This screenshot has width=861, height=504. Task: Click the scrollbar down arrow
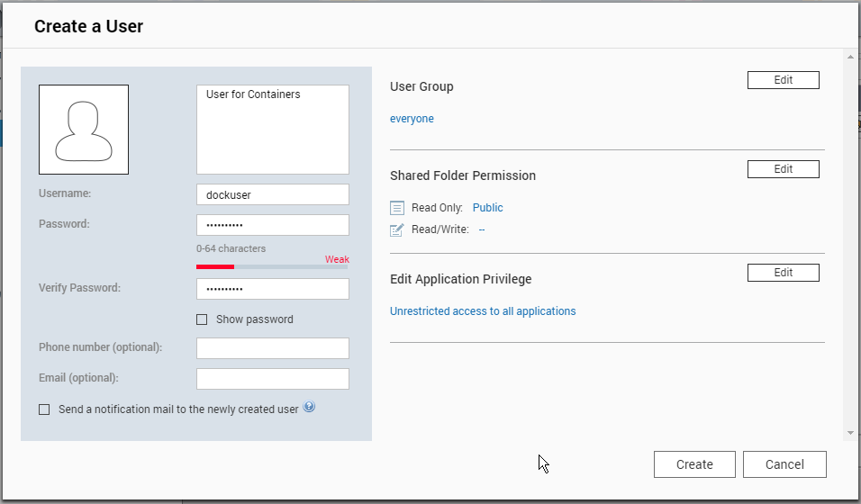coord(850,433)
